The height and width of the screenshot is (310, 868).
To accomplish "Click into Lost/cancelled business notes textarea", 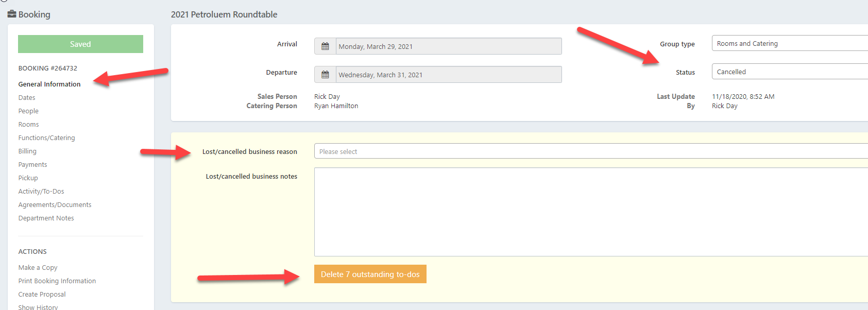I will (x=590, y=212).
